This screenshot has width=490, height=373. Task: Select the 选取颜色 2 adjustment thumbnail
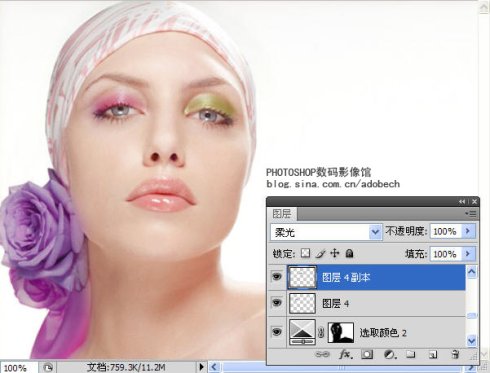click(302, 332)
